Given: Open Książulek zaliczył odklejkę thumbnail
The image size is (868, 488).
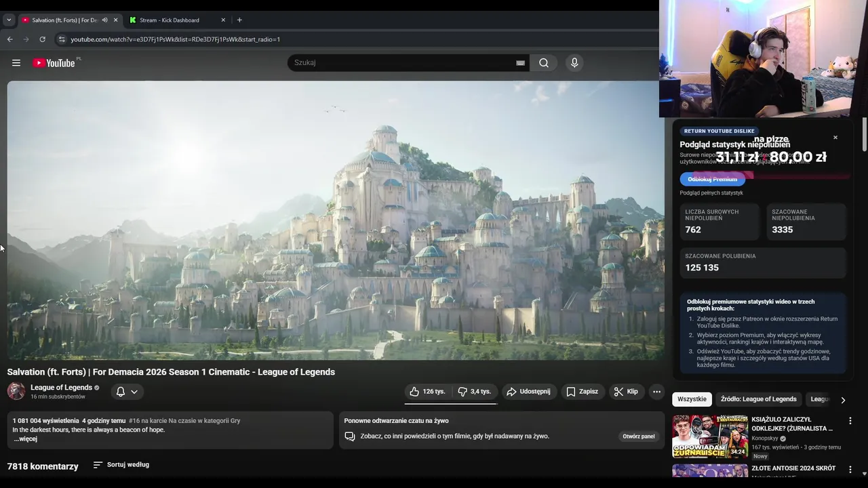Looking at the screenshot, I should pos(710,436).
